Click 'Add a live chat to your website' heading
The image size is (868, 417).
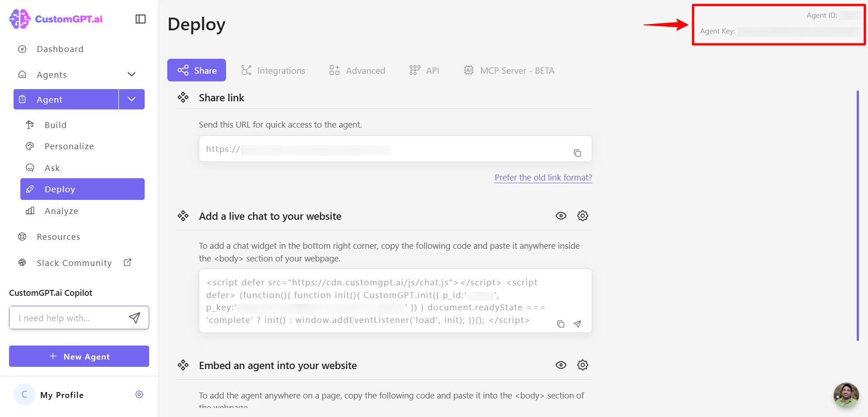(x=270, y=216)
